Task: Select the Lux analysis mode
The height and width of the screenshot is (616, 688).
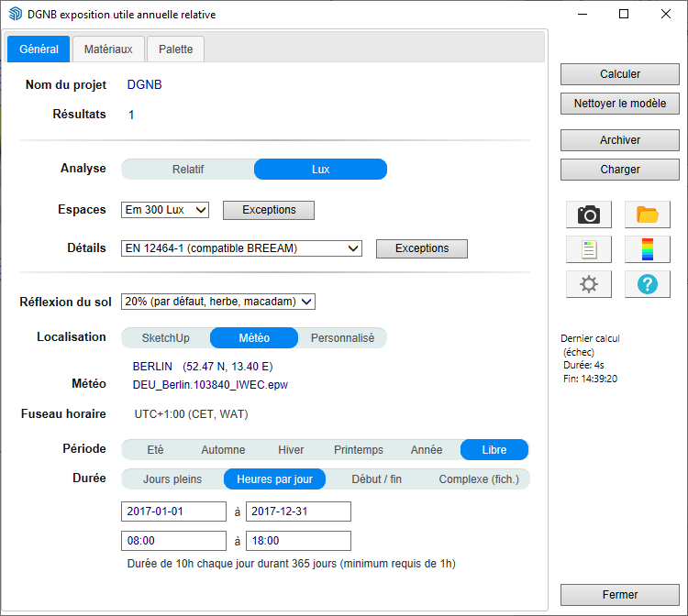Action: click(320, 170)
